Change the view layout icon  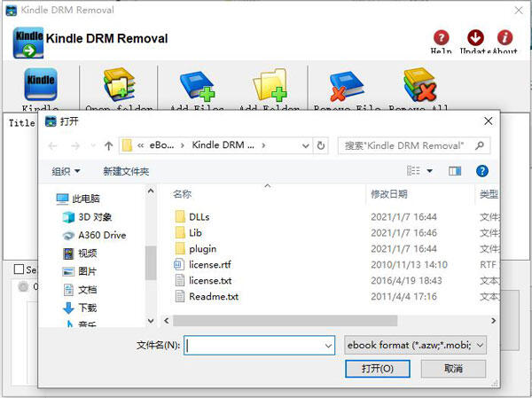[x=413, y=171]
